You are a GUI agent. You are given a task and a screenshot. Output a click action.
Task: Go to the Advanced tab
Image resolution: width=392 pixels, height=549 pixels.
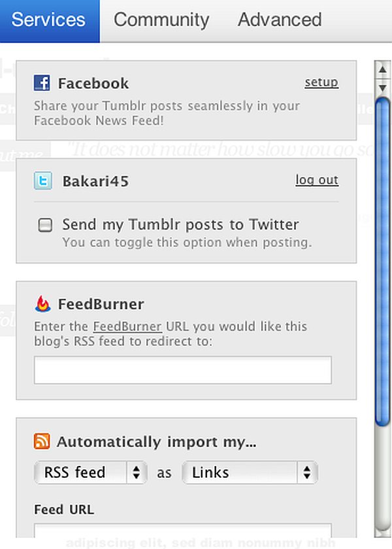(x=280, y=20)
